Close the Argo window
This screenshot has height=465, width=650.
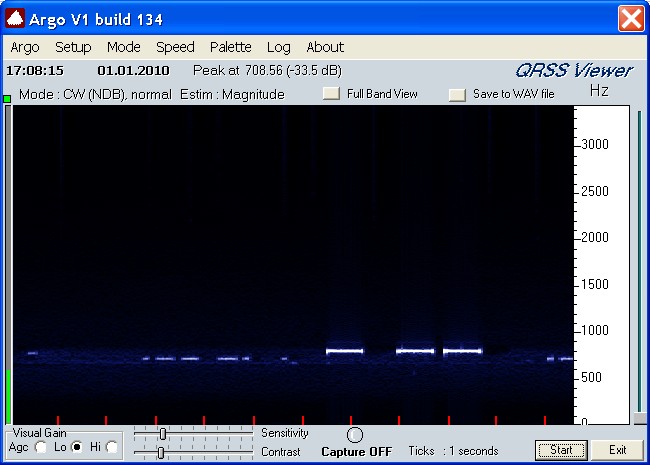click(x=630, y=19)
